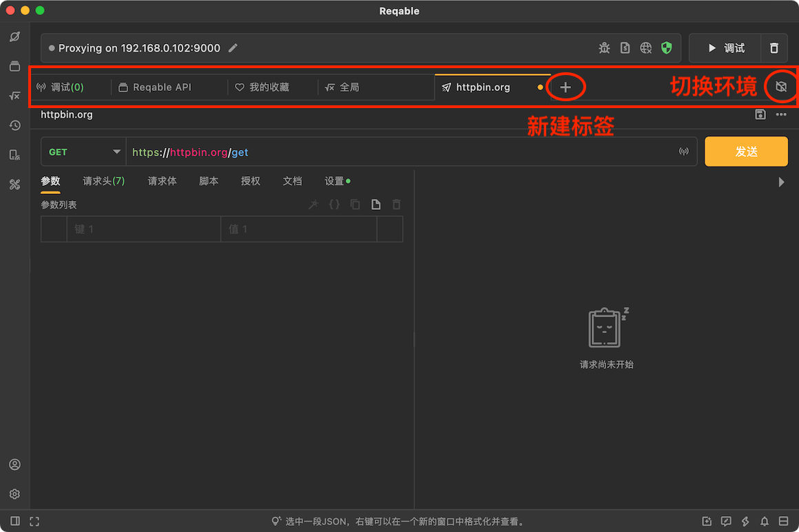Open the bug debugging icon in top toolbar
This screenshot has width=799, height=532.
pos(604,48)
